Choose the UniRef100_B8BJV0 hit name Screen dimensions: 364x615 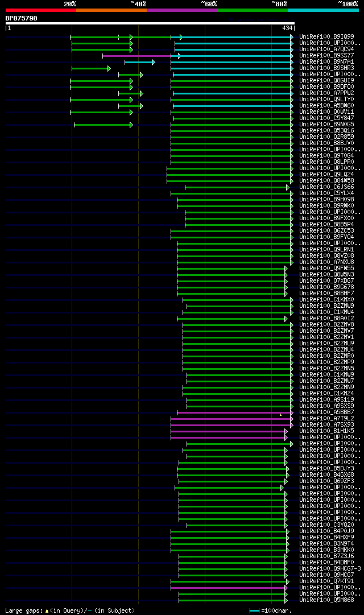326,143
